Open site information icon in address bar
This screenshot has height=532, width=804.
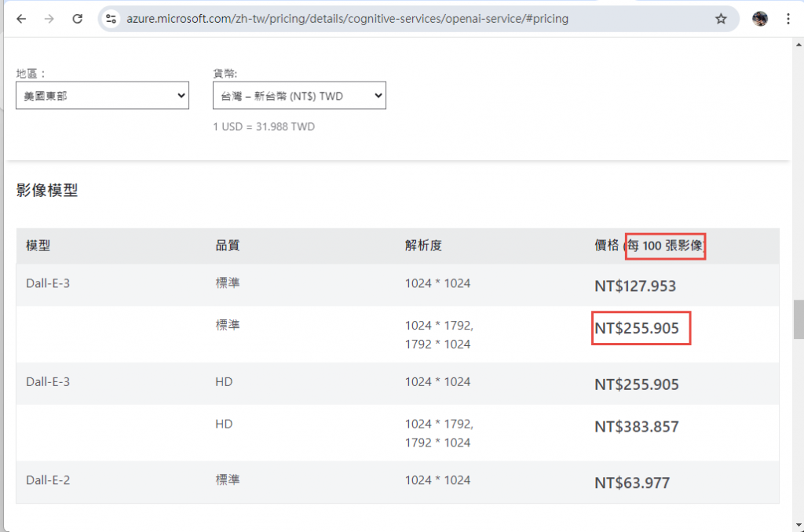pos(111,19)
